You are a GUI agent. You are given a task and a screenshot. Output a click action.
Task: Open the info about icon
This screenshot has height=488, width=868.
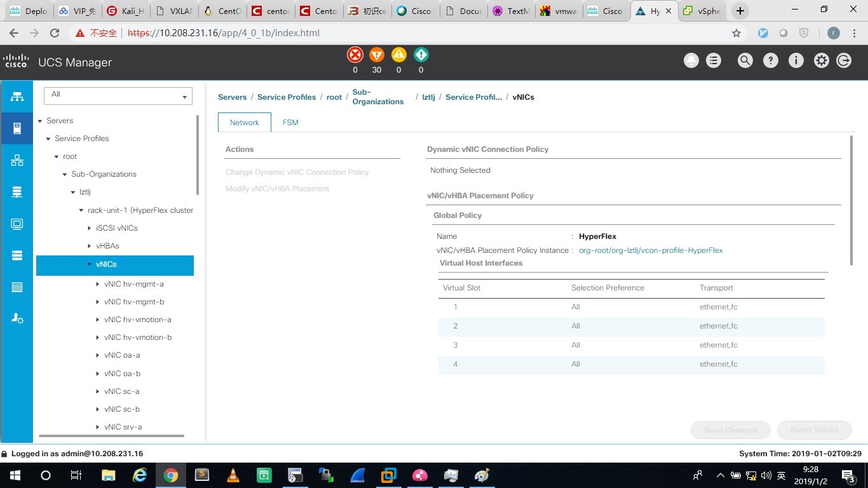point(796,61)
